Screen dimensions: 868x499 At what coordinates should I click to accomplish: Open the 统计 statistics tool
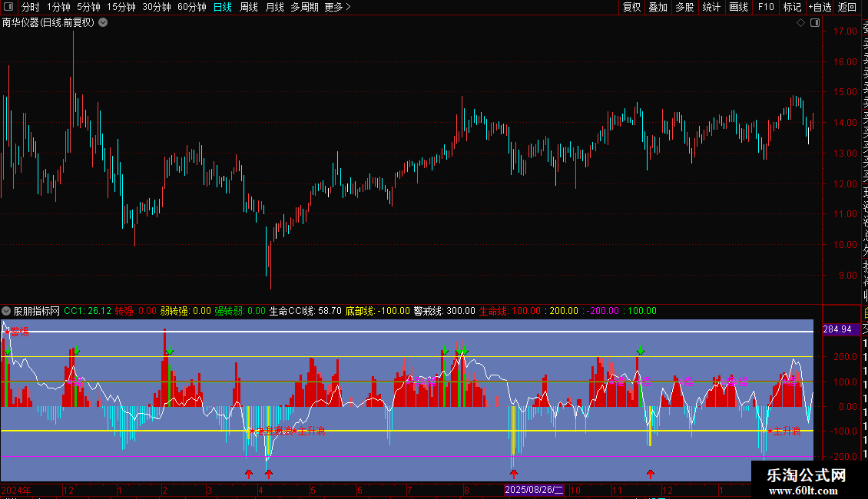(x=711, y=7)
